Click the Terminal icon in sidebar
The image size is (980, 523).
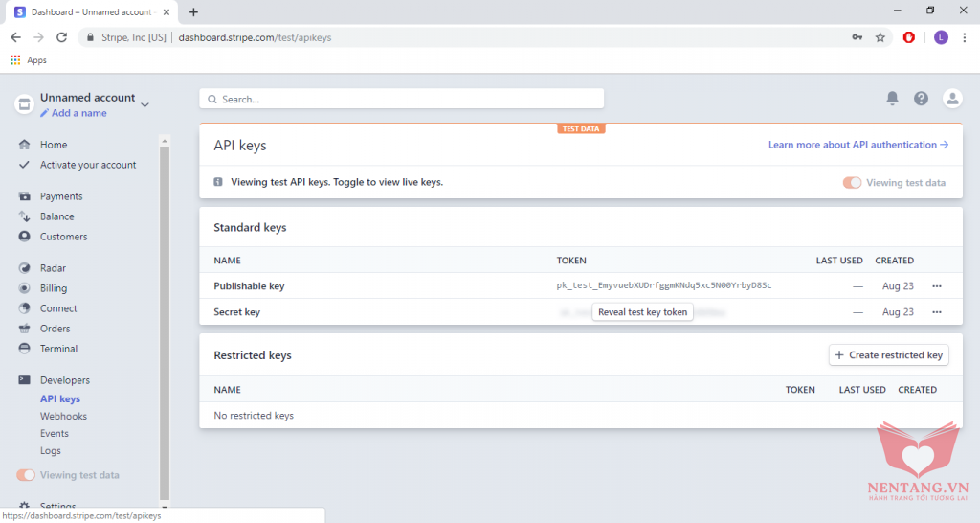coord(25,349)
